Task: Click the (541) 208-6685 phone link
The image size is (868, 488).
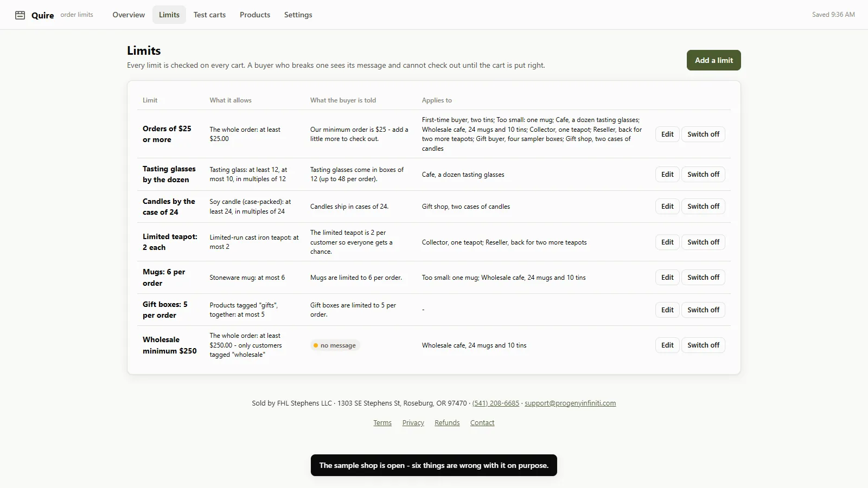Action: click(496, 403)
